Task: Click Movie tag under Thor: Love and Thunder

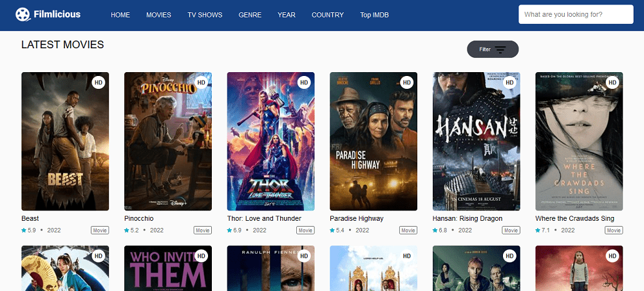Action: (305, 230)
